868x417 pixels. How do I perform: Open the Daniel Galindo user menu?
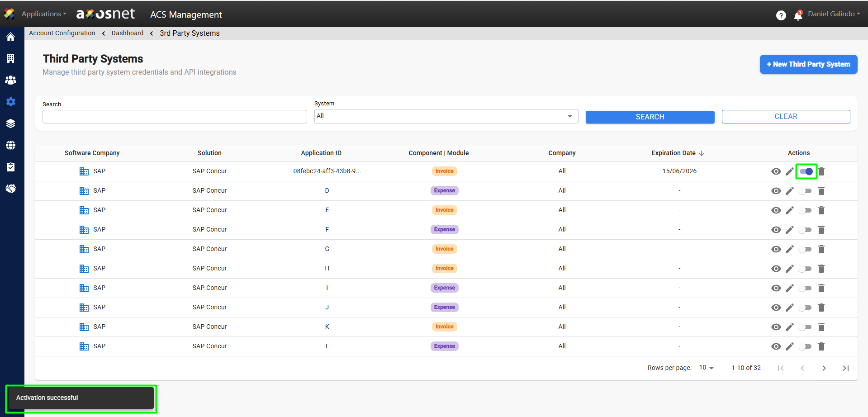(834, 14)
